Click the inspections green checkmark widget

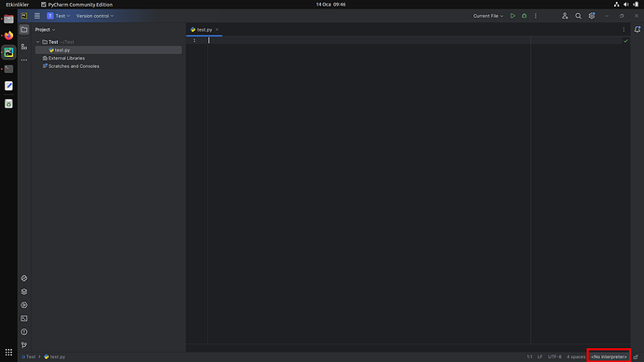click(x=625, y=41)
